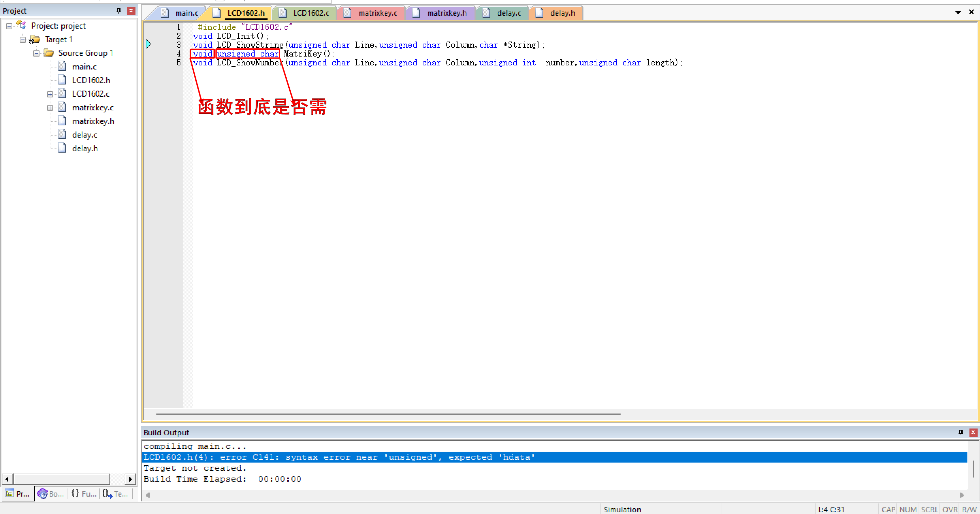Click 'compiling main.c...' output line

195,446
